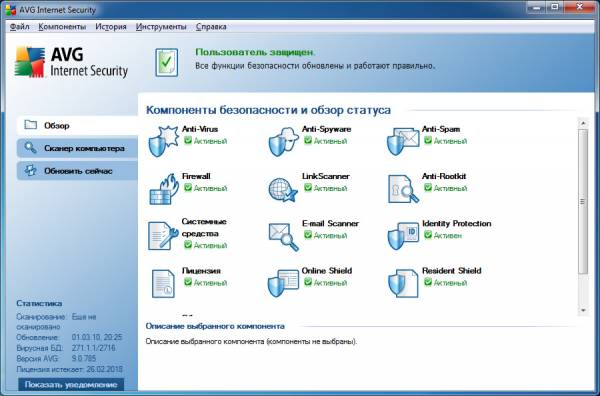
Task: Click the Версия AVG value 9.0.785
Action: [84, 359]
